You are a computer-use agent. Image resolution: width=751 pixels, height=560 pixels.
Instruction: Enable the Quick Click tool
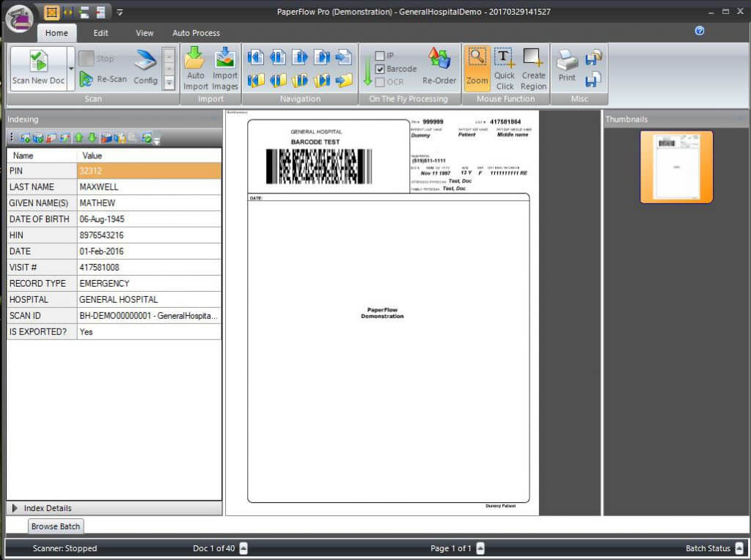[505, 66]
